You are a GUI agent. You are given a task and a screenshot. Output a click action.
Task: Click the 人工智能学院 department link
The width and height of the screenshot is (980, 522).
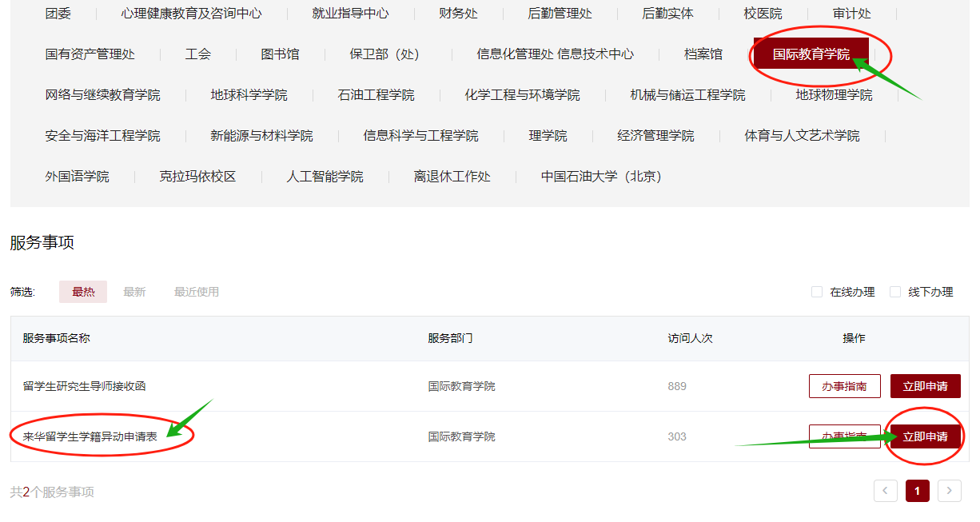[323, 176]
